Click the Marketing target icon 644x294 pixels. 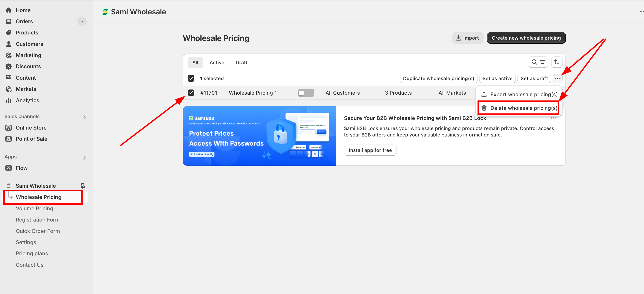pyautogui.click(x=9, y=55)
